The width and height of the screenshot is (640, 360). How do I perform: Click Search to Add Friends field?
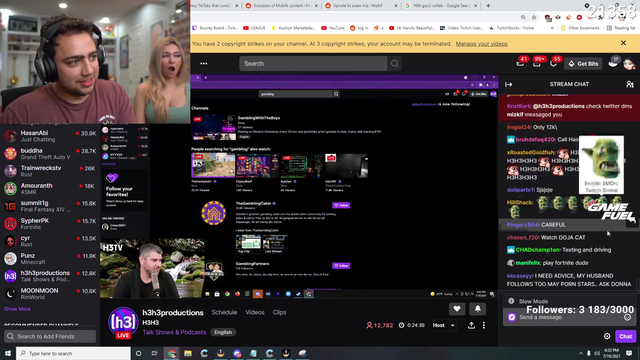[x=50, y=336]
